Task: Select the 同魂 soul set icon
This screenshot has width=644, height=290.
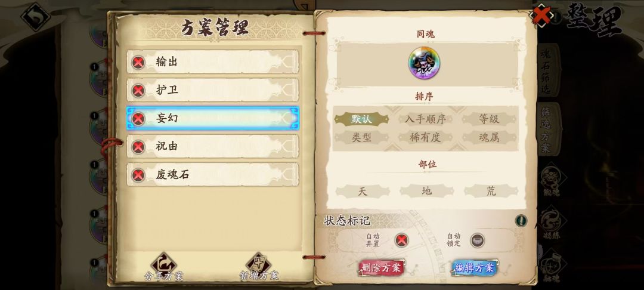Action: 424,63
